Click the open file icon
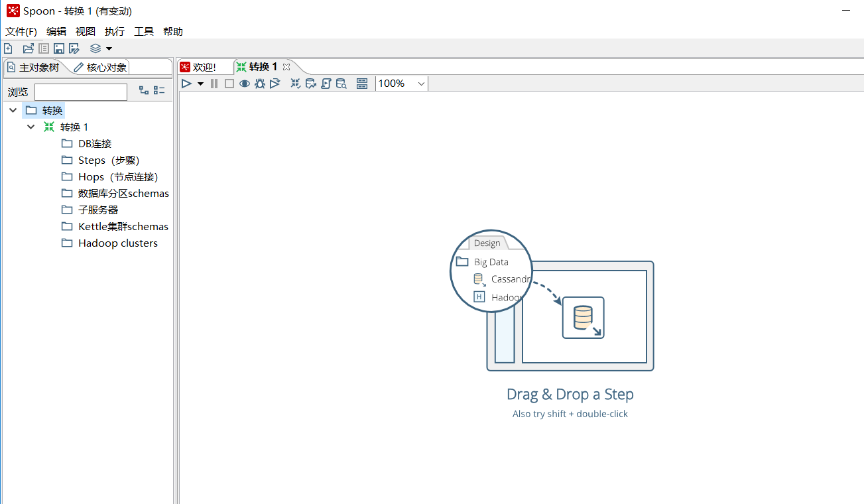This screenshot has height=504, width=864. pos(28,48)
